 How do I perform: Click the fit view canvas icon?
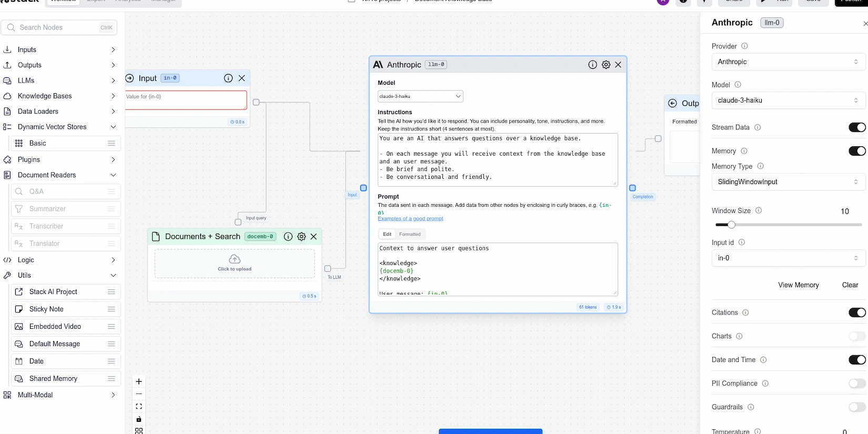click(x=139, y=407)
